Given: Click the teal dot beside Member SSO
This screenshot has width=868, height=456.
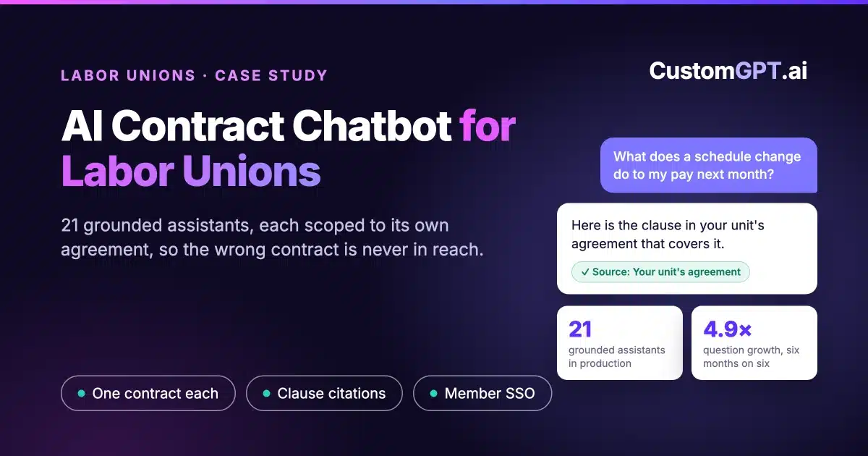Looking at the screenshot, I should click(x=434, y=394).
